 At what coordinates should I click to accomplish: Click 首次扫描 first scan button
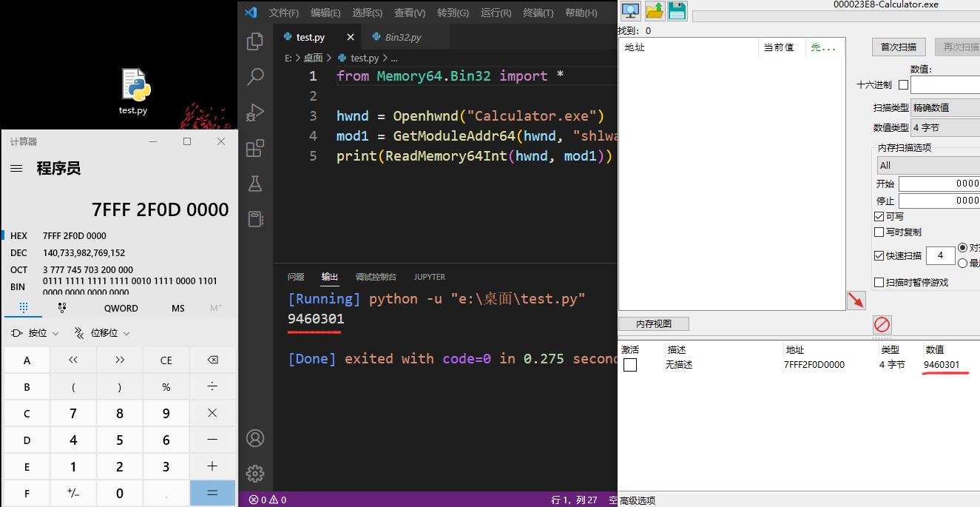pyautogui.click(x=899, y=47)
